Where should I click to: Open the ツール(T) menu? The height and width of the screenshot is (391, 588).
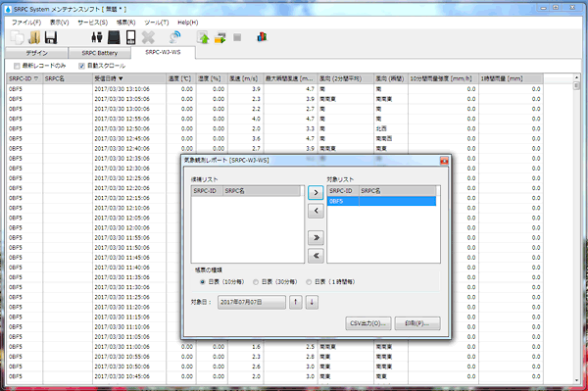tap(157, 23)
